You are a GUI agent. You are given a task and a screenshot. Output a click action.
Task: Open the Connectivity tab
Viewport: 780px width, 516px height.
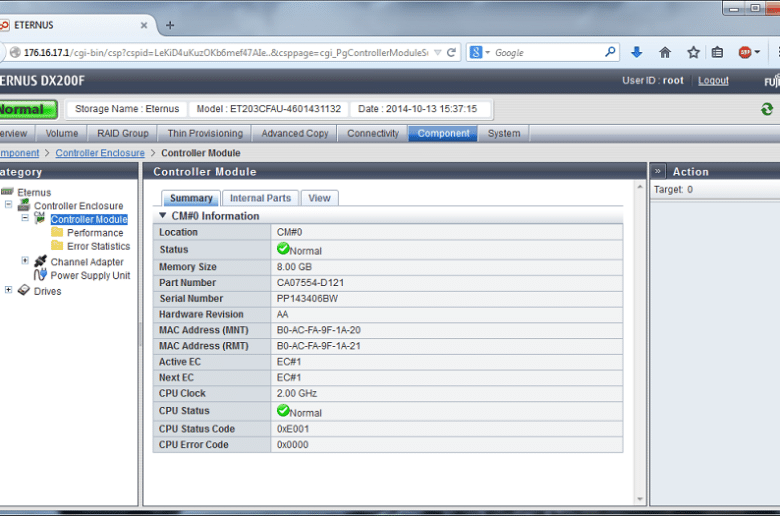pos(373,133)
